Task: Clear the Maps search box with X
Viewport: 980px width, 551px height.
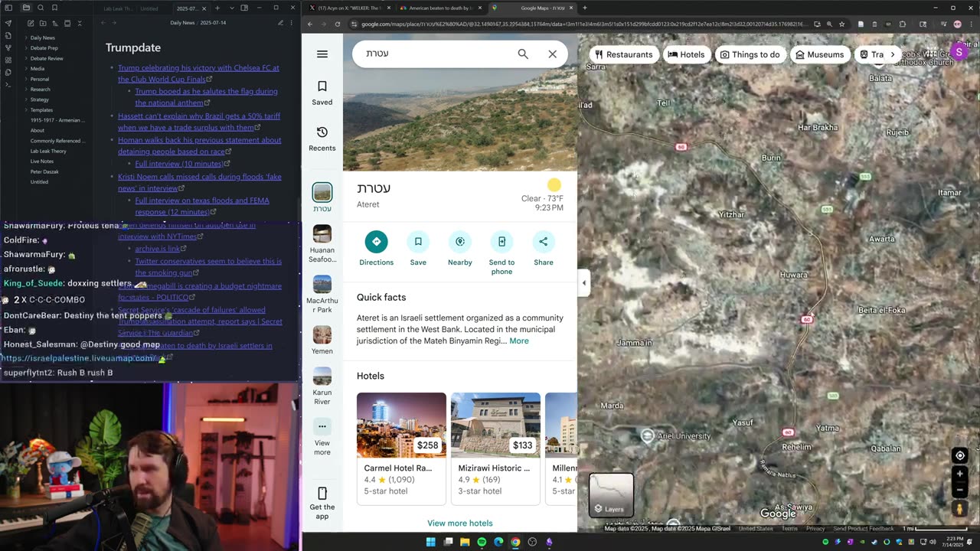Action: coord(552,54)
